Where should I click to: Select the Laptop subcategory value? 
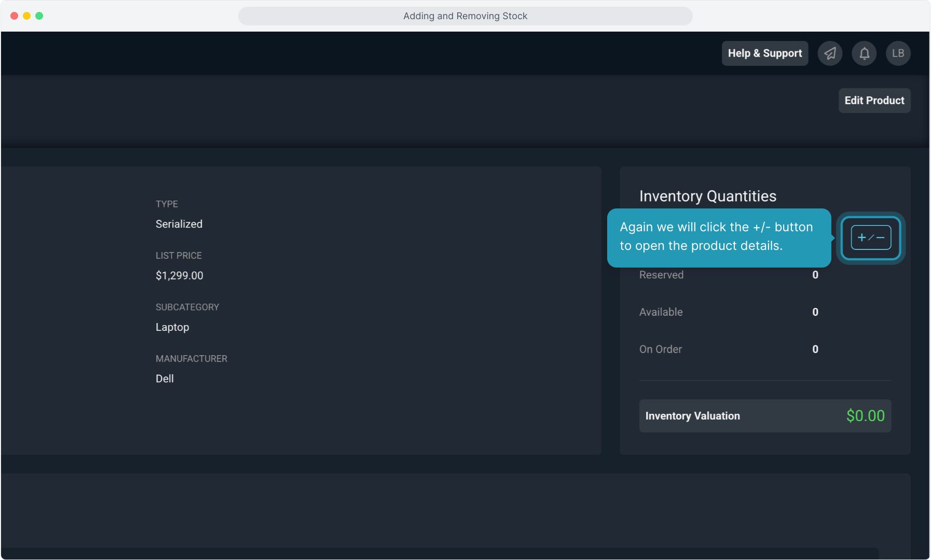(172, 327)
